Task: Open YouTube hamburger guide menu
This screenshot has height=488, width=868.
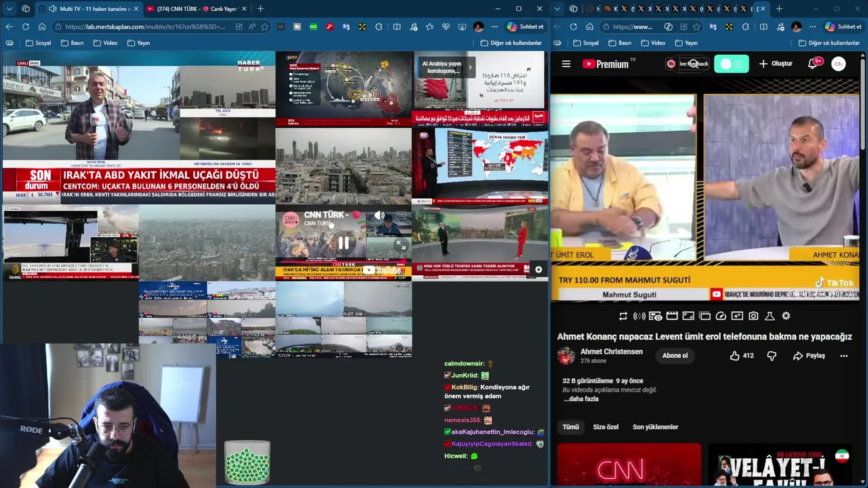Action: [x=566, y=64]
